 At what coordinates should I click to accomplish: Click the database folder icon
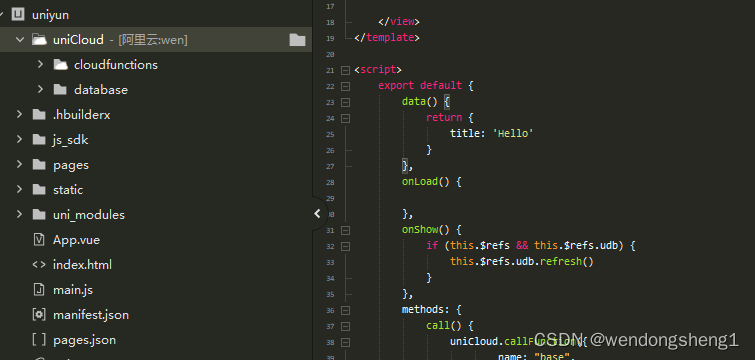60,90
